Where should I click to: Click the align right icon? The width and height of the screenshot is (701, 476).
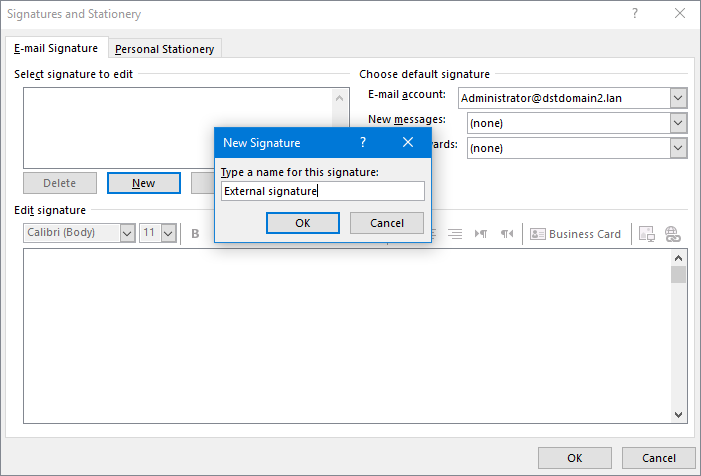point(455,234)
